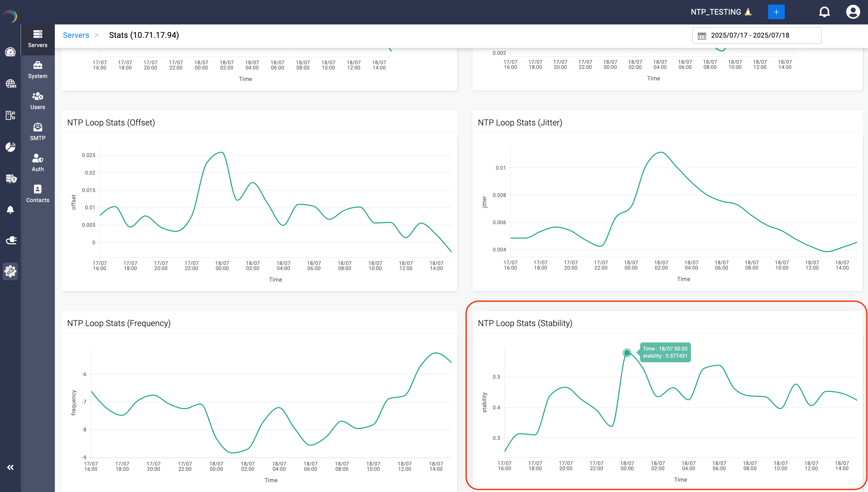Go to the Auth settings menu item
The image size is (868, 492).
click(x=38, y=163)
